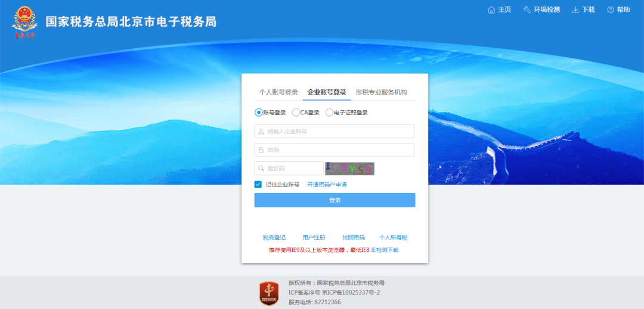The height and width of the screenshot is (309, 644).
Task: Click the lock icon in the password field
Action: (x=261, y=150)
